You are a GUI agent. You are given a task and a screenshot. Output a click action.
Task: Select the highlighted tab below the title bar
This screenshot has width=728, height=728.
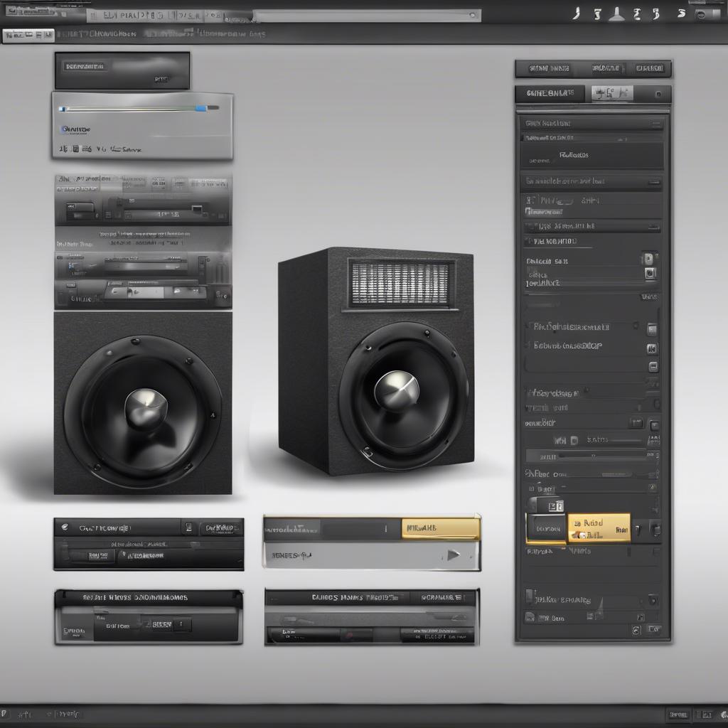tap(28, 36)
